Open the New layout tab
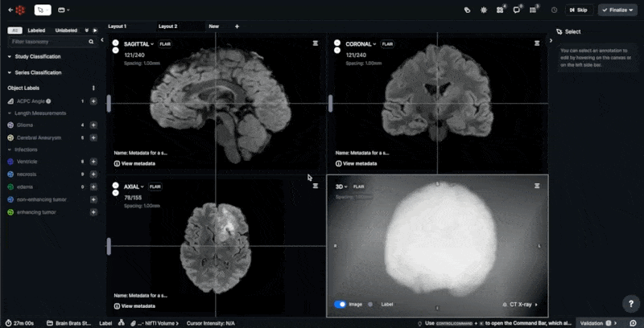Viewport: 644px width, 328px height. tap(214, 27)
